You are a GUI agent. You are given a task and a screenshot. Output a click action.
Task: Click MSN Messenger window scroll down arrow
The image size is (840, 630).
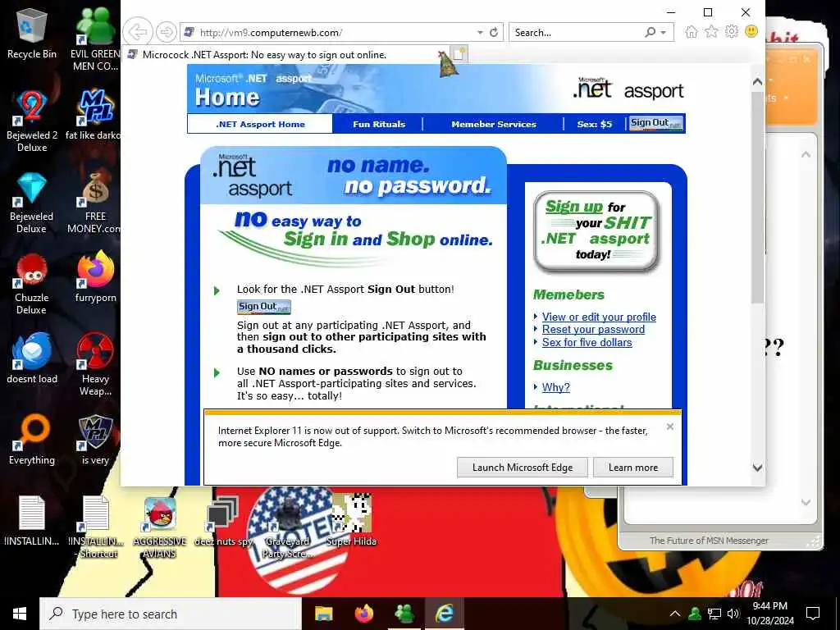point(806,503)
